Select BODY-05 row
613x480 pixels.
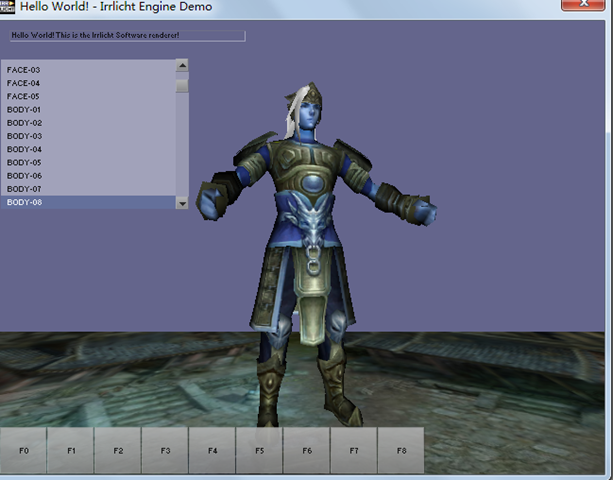pyautogui.click(x=88, y=163)
